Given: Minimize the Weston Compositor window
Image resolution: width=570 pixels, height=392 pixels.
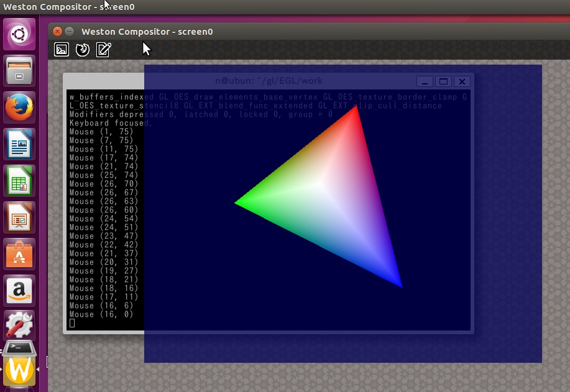Looking at the screenshot, I should [70, 31].
